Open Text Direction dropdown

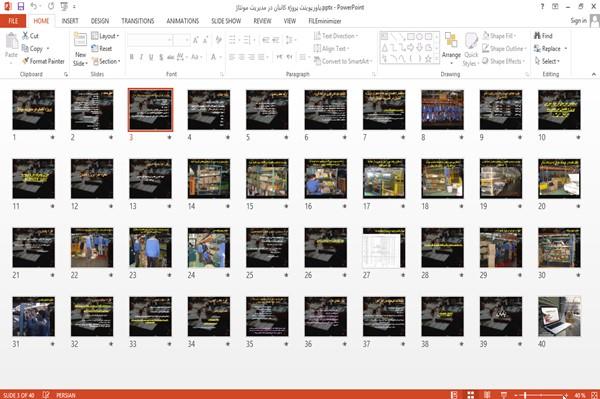336,36
